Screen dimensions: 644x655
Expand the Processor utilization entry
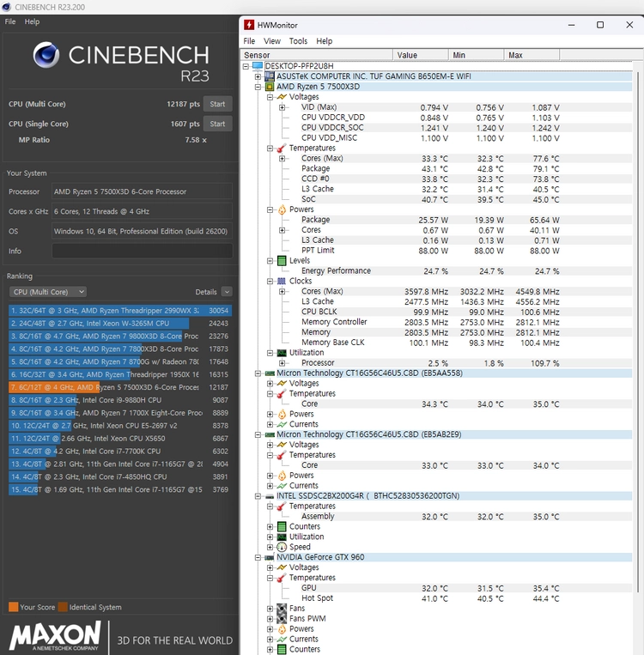click(283, 363)
